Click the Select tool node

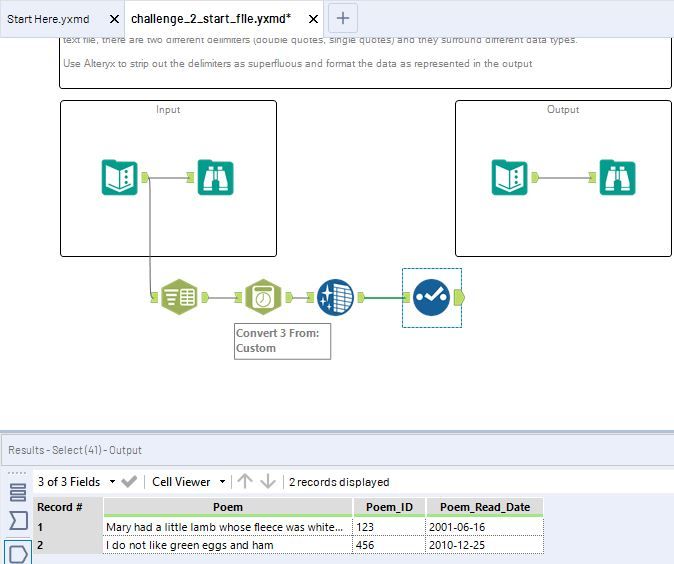coord(431,297)
